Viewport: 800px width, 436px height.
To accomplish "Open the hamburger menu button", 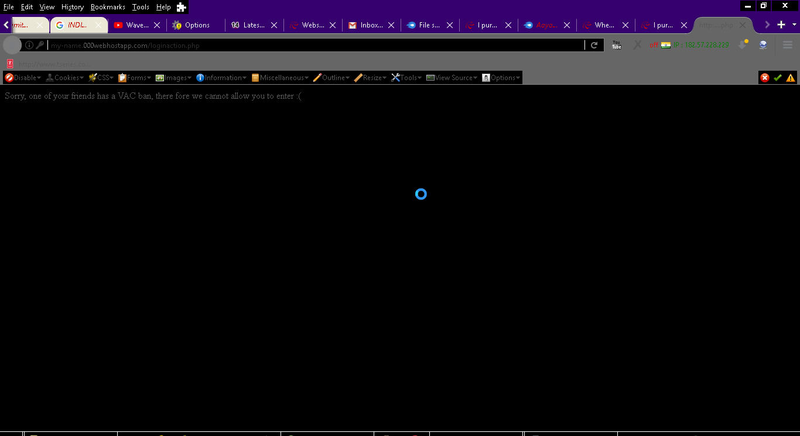I will click(x=787, y=45).
